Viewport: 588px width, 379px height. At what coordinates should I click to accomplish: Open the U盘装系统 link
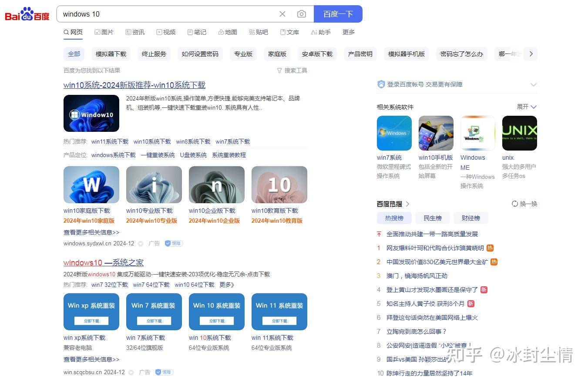pyautogui.click(x=193, y=155)
